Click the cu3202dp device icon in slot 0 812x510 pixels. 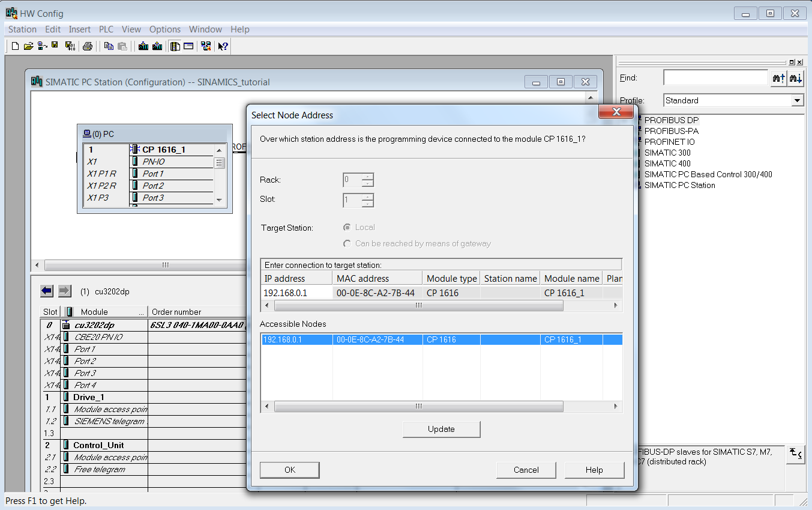pos(66,325)
